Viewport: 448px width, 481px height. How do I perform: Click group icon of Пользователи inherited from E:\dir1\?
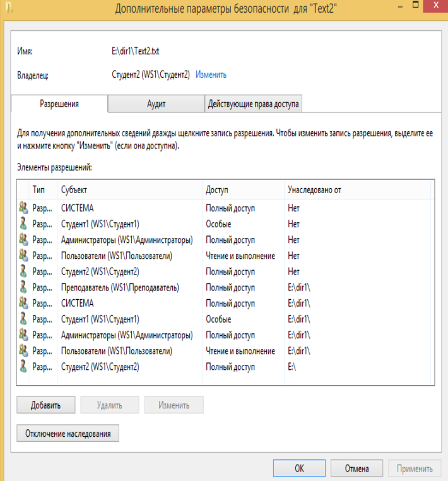click(23, 351)
